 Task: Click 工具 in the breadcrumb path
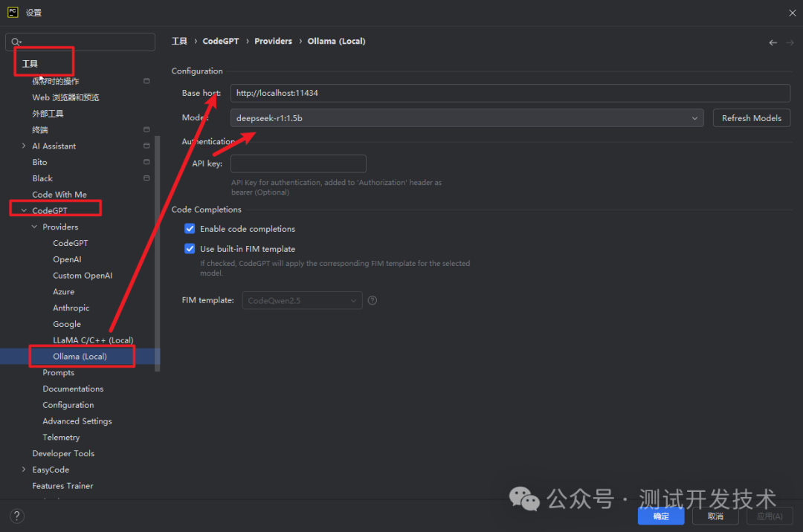click(x=179, y=41)
